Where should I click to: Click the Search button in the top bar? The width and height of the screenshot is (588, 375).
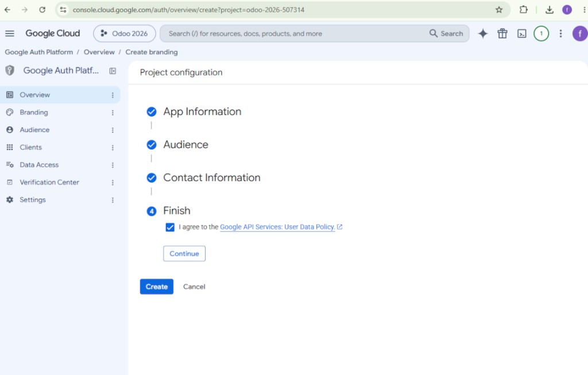point(446,33)
